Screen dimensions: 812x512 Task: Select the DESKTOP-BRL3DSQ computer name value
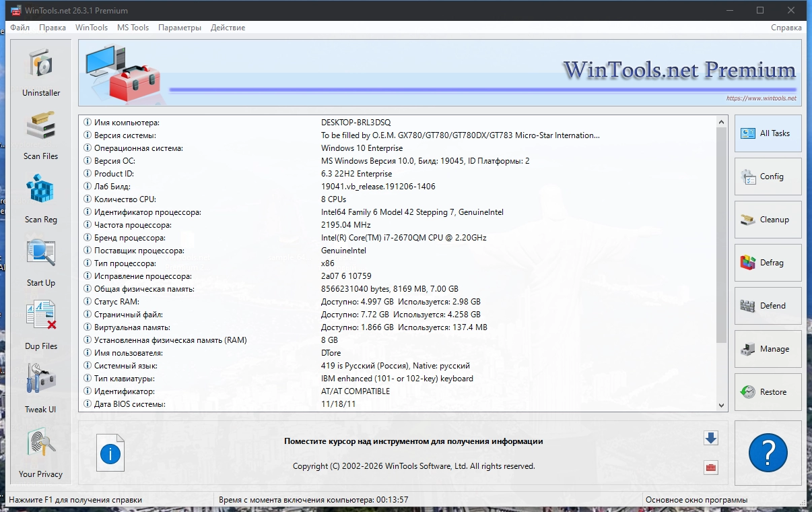[x=356, y=123]
